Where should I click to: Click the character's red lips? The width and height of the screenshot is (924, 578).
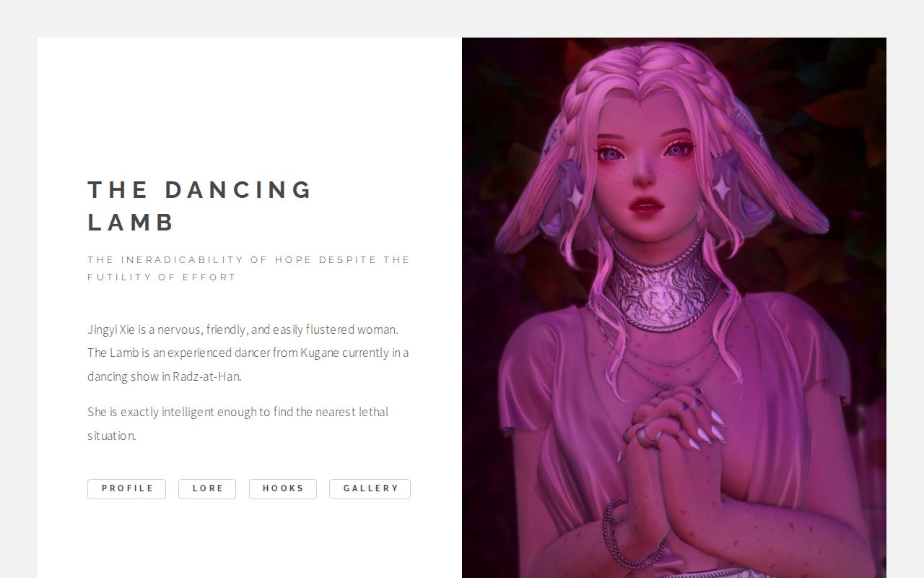click(645, 208)
